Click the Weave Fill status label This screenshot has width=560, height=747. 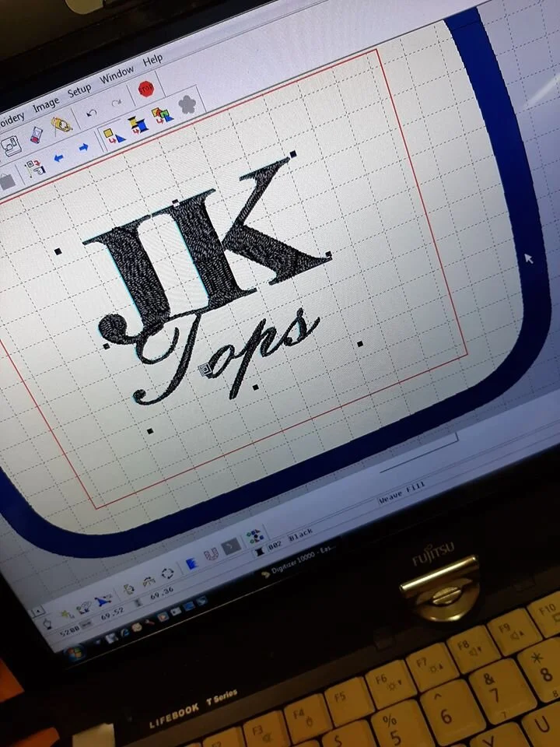(x=401, y=493)
